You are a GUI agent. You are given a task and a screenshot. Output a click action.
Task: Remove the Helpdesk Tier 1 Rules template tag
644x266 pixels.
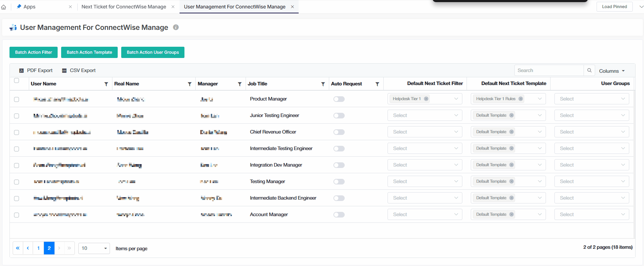[x=521, y=99]
